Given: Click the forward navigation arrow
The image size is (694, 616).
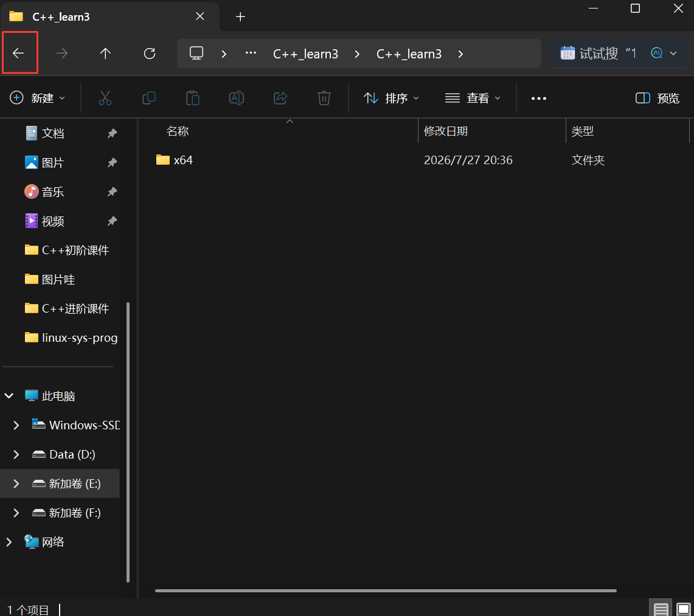Looking at the screenshot, I should point(62,54).
